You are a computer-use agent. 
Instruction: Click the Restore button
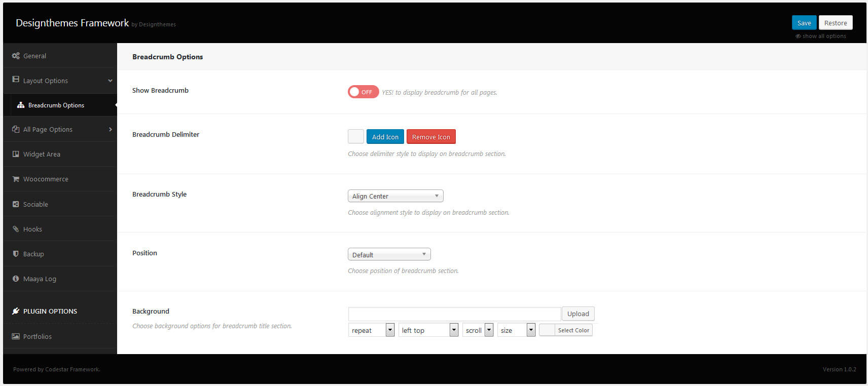(x=836, y=23)
